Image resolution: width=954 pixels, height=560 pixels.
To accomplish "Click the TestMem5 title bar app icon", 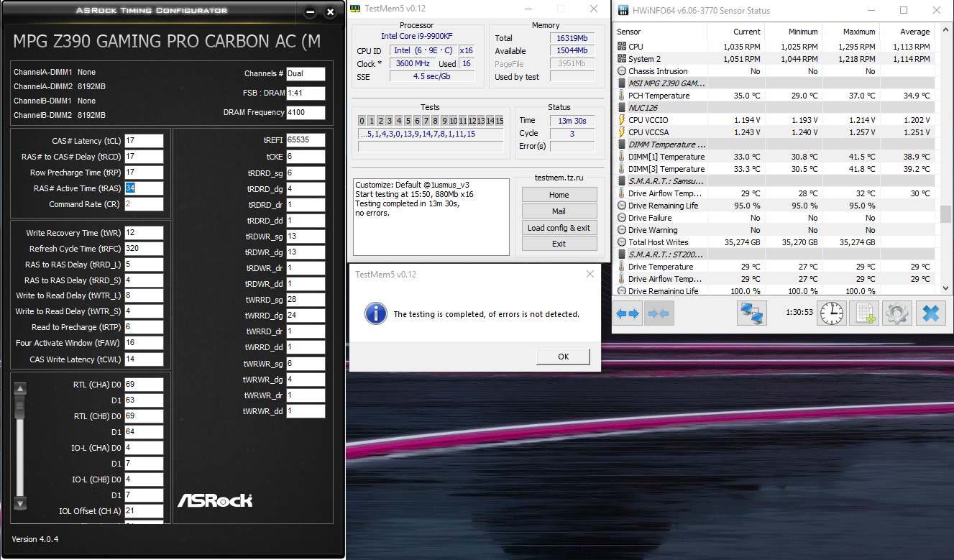I will [355, 9].
